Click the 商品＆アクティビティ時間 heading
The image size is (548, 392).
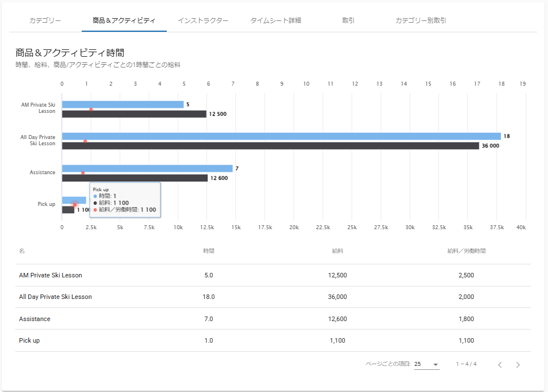[x=70, y=53]
